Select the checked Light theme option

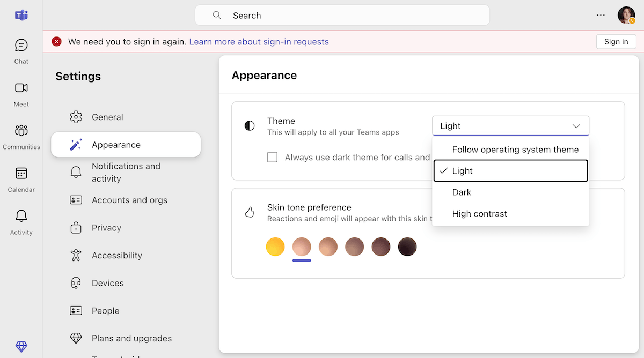point(510,171)
